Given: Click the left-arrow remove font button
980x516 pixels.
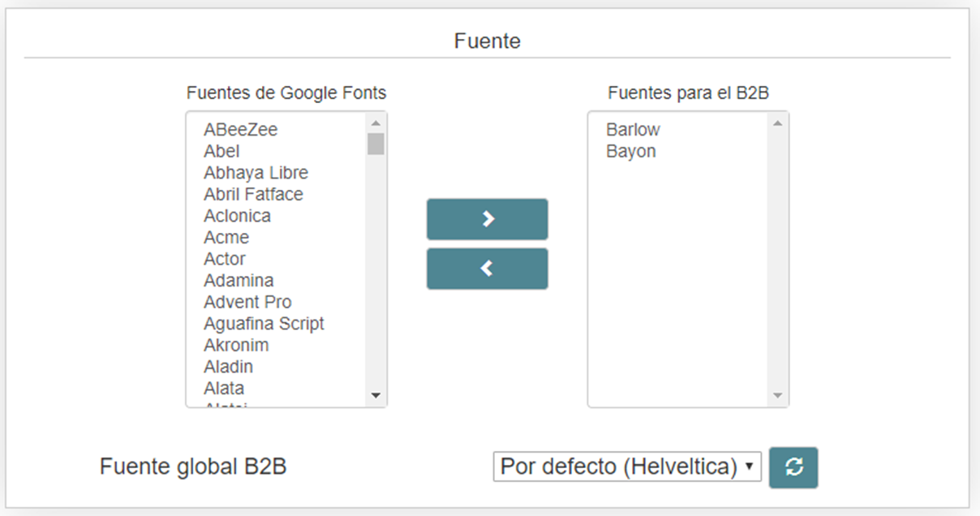Looking at the screenshot, I should click(x=487, y=269).
